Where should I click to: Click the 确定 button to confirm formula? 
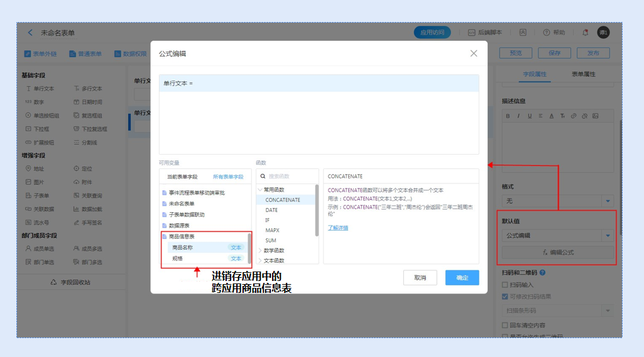[462, 278]
